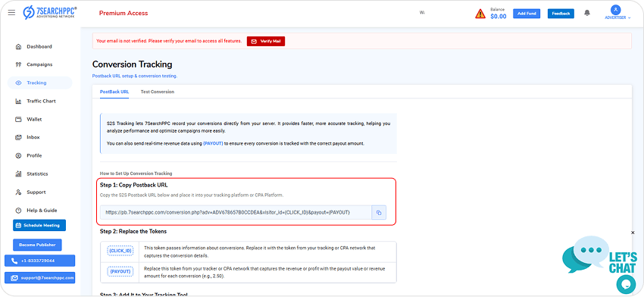This screenshot has width=644, height=297.
Task: Open the hamburger menu icon
Action: 11,13
